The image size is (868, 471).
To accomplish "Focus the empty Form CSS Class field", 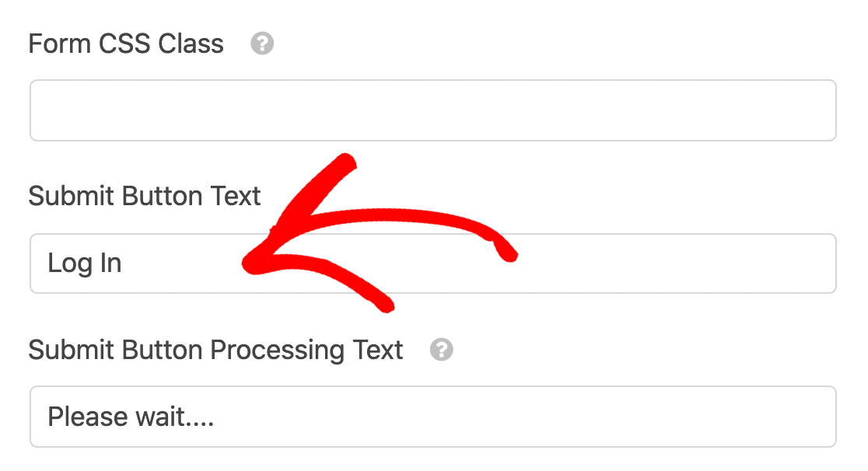I will [432, 110].
